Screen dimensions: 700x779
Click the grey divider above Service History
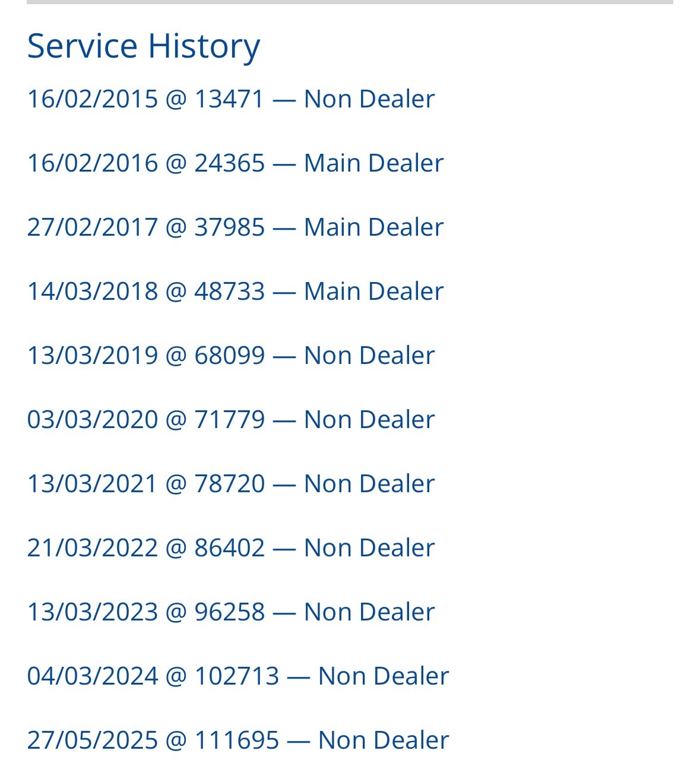pos(350,2)
